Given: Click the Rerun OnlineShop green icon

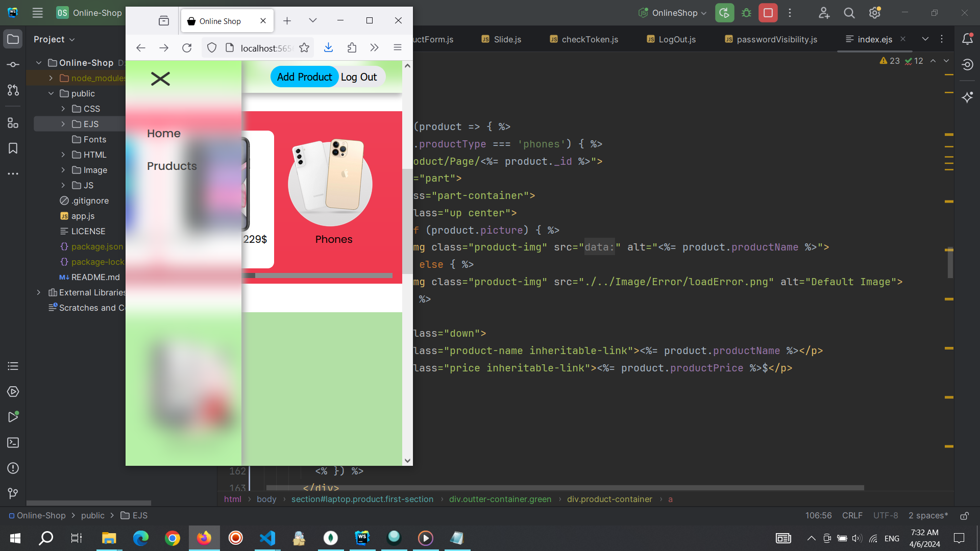Looking at the screenshot, I should pyautogui.click(x=724, y=13).
